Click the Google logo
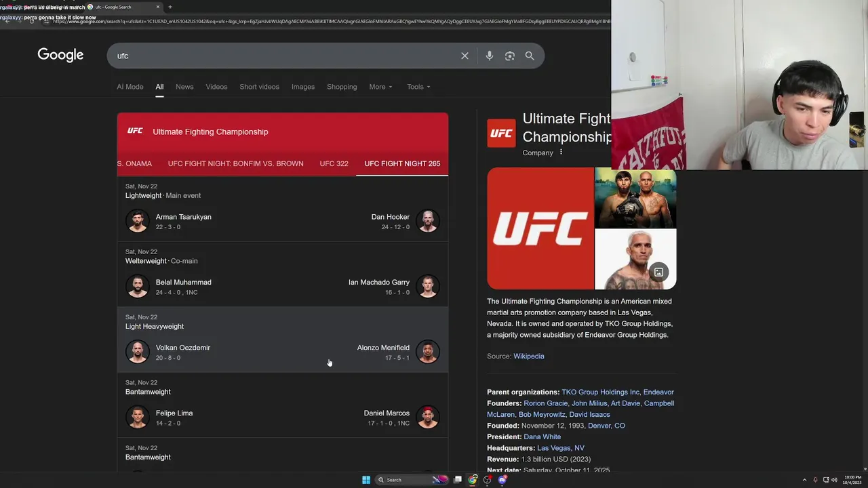The height and width of the screenshot is (488, 868). (x=60, y=55)
